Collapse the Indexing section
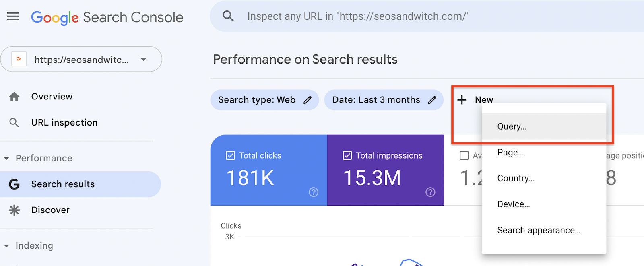 [6, 246]
